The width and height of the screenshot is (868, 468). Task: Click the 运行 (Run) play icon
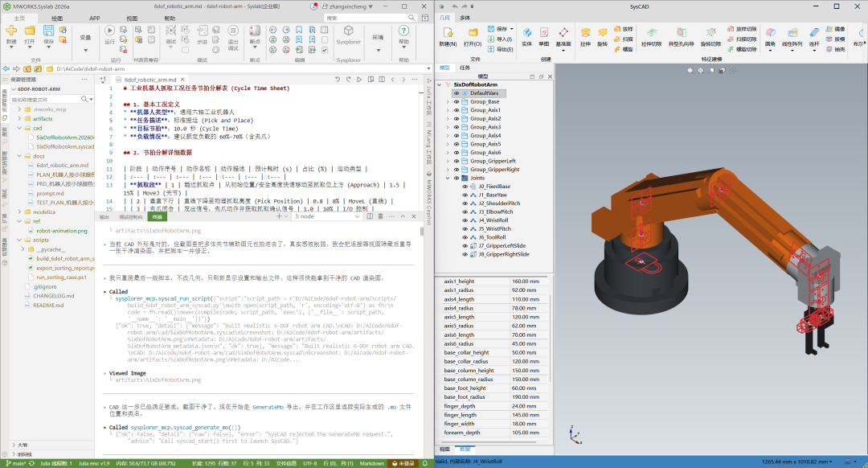(109, 31)
